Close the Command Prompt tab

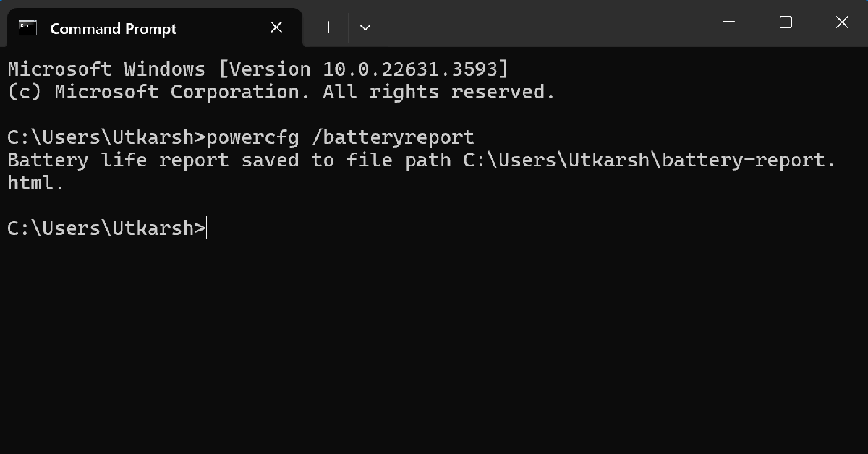(276, 28)
